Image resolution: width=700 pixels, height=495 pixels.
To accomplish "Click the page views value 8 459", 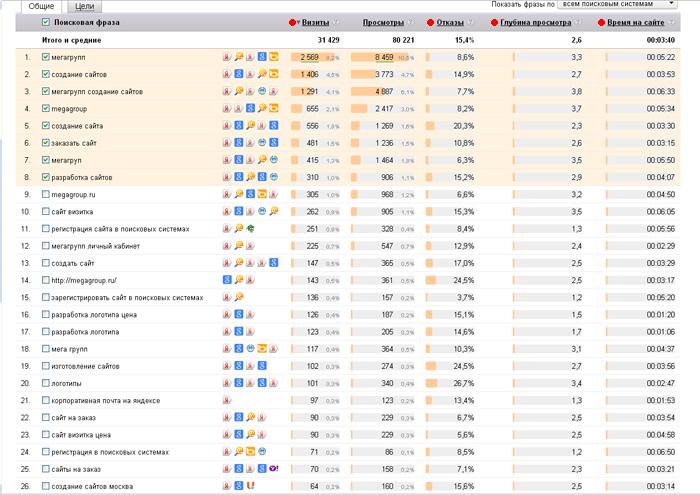I will [x=384, y=57].
